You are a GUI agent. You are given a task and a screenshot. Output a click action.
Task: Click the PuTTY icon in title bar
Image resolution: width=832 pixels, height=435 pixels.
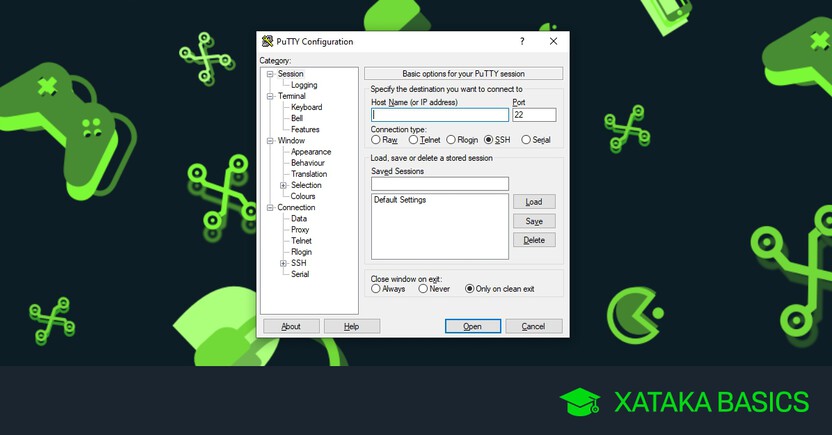click(x=267, y=41)
